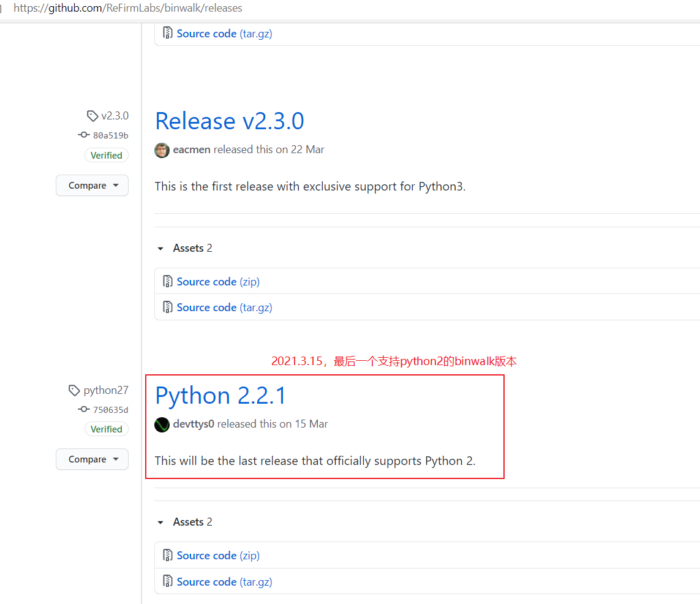
Task: Download Python 2.2.1 Source code (tar.gz)
Action: point(224,582)
